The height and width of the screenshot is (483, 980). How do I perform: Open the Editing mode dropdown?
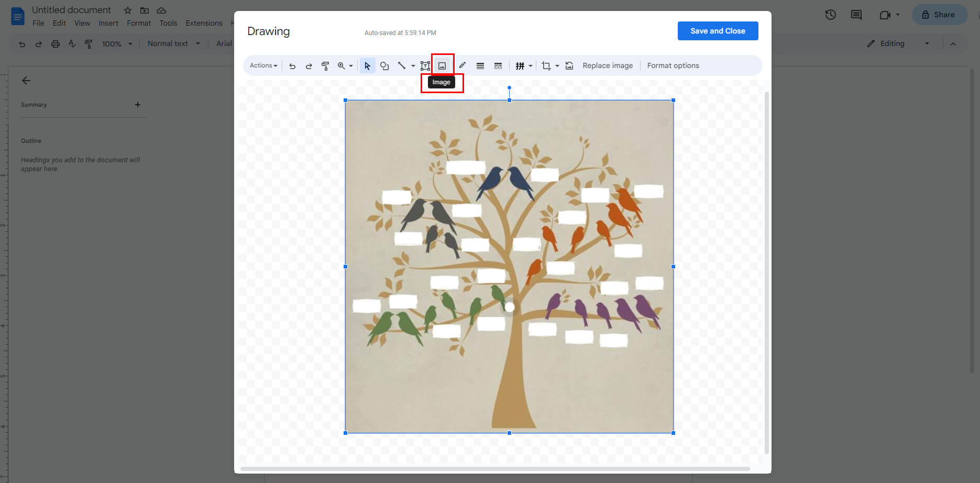[898, 44]
